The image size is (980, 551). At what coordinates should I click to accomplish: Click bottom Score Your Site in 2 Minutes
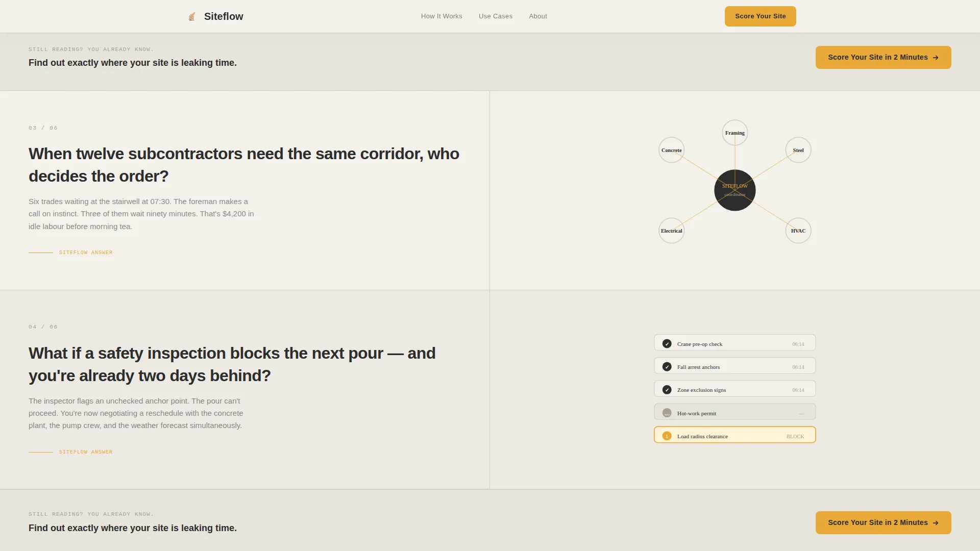click(x=884, y=522)
